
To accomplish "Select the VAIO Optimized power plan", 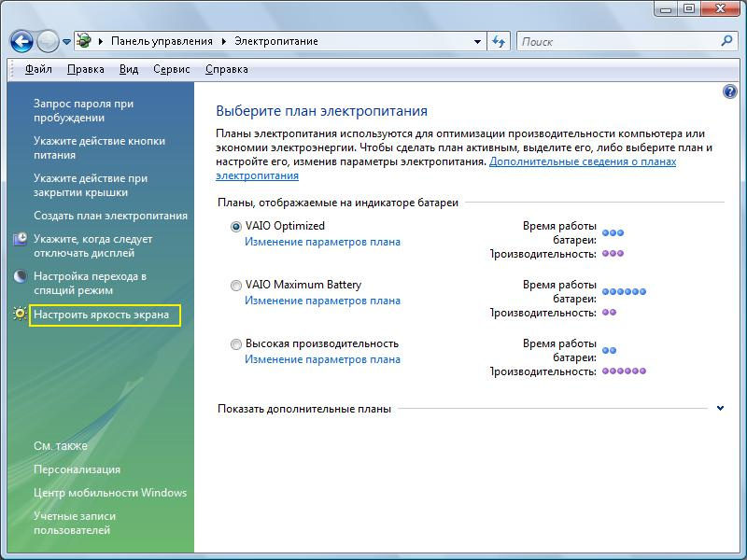I will (x=235, y=227).
